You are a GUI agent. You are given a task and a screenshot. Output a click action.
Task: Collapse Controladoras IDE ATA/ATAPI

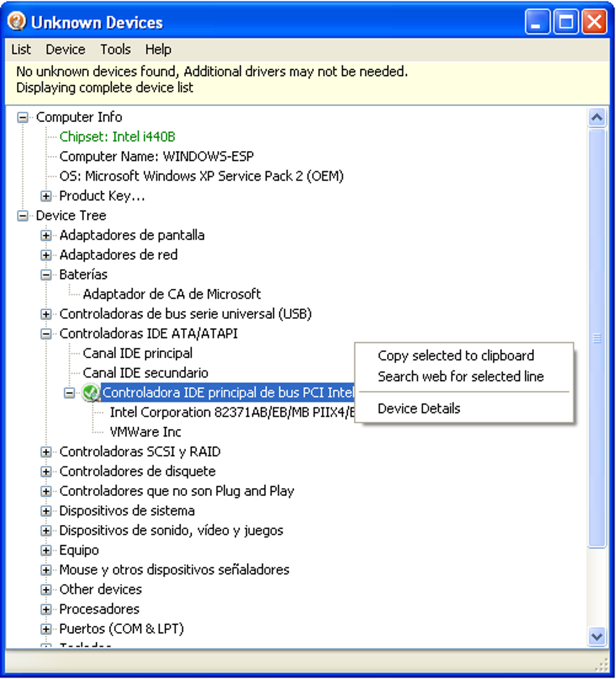coord(46,334)
